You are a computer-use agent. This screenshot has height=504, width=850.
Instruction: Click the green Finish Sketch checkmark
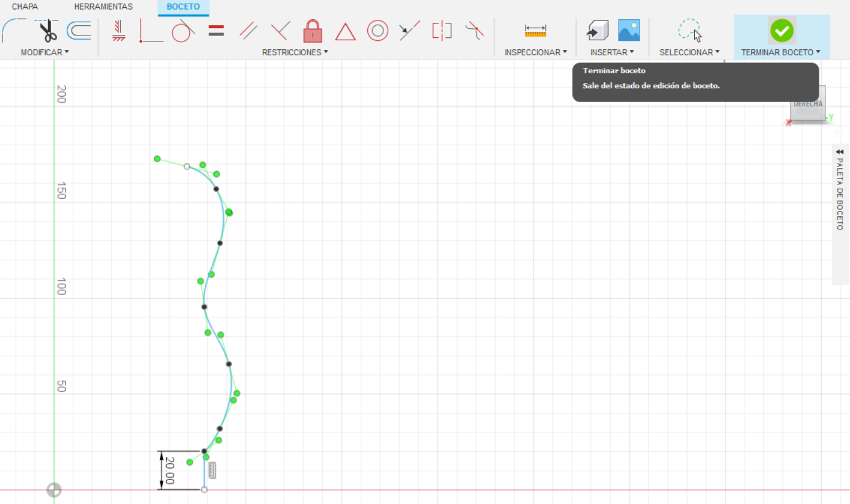click(x=781, y=30)
